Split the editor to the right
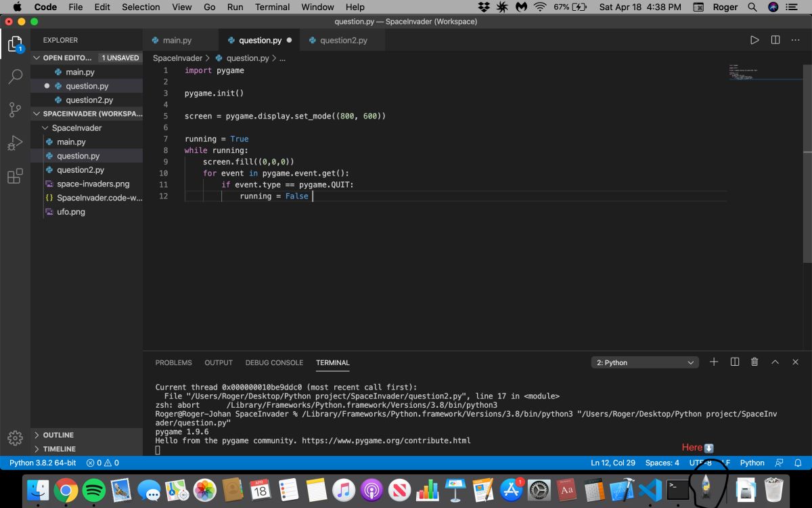This screenshot has width=812, height=508. [775, 40]
